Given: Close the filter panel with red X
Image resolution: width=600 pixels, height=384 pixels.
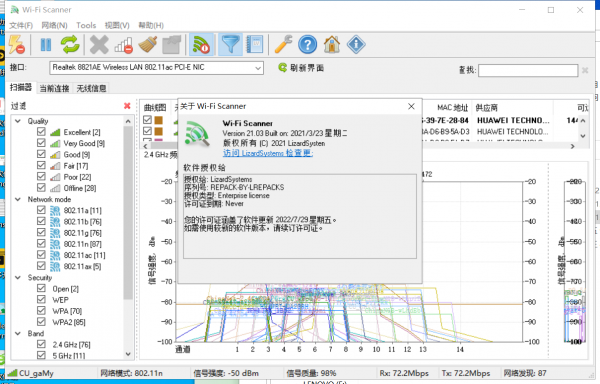Looking at the screenshot, I should click(x=127, y=106).
